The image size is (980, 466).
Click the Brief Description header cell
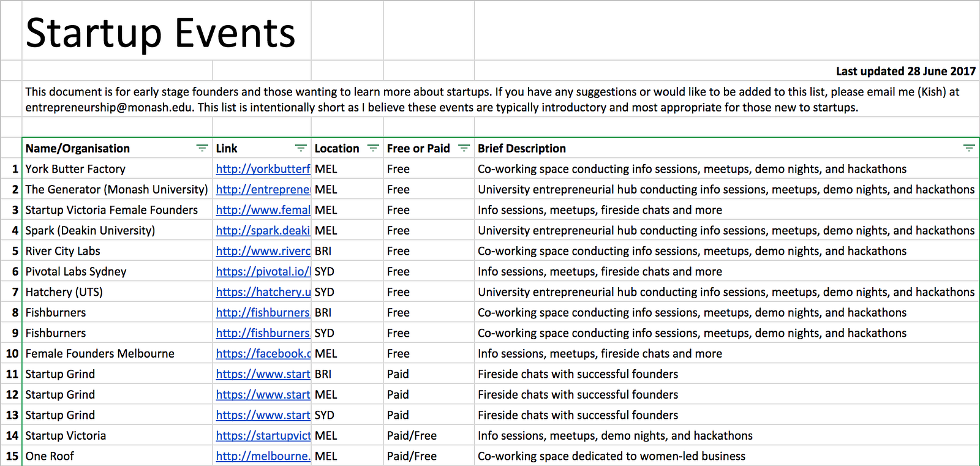674,148
